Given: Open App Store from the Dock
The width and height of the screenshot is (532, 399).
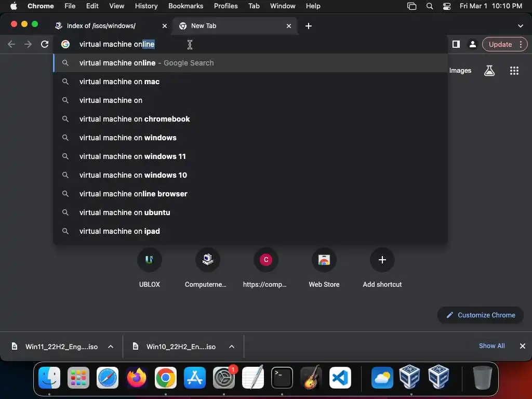Looking at the screenshot, I should (x=195, y=377).
